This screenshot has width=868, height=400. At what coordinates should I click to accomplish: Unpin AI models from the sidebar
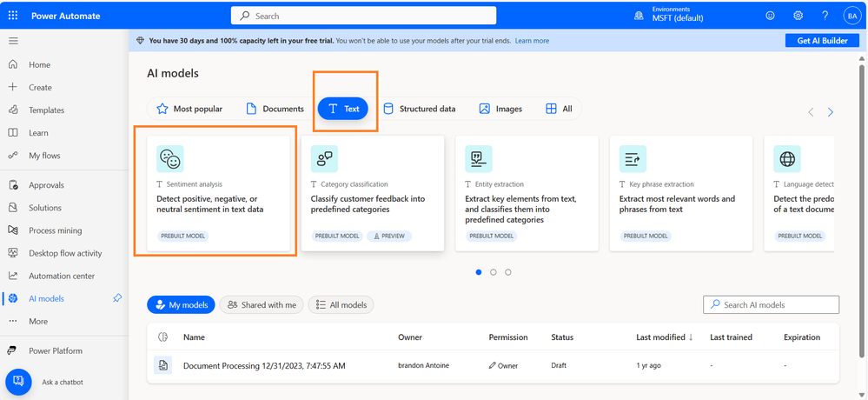pyautogui.click(x=116, y=298)
